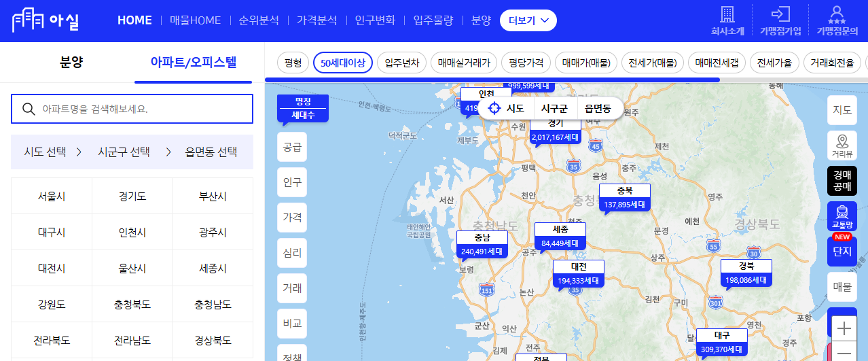
Task: Focus the apartment name search field
Action: [x=132, y=109]
